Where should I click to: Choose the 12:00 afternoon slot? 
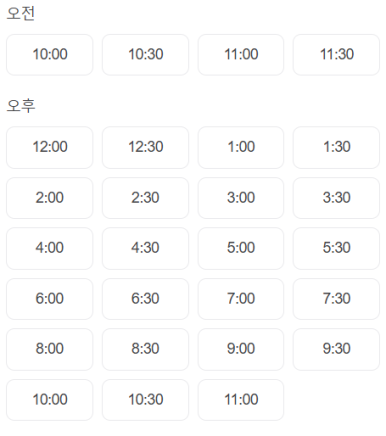(50, 147)
